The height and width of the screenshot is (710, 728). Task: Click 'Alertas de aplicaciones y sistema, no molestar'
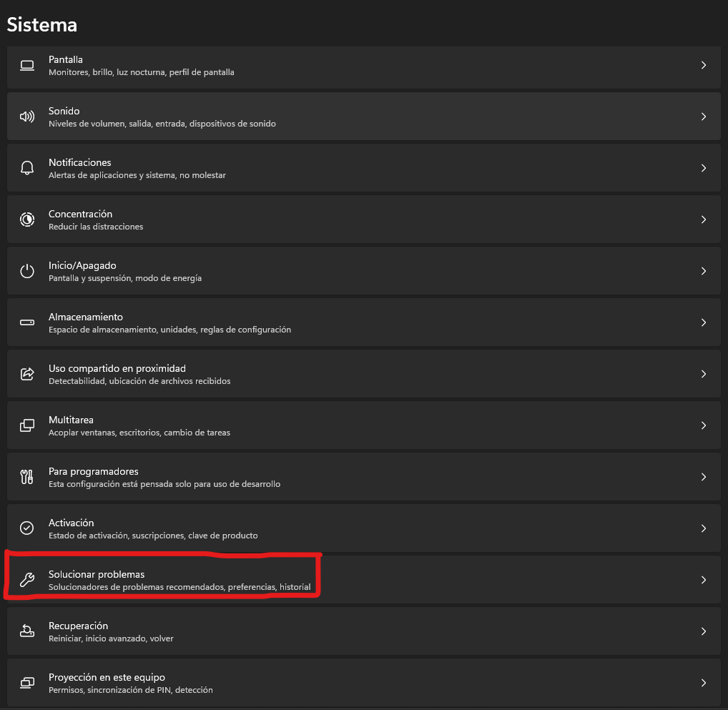tap(137, 175)
